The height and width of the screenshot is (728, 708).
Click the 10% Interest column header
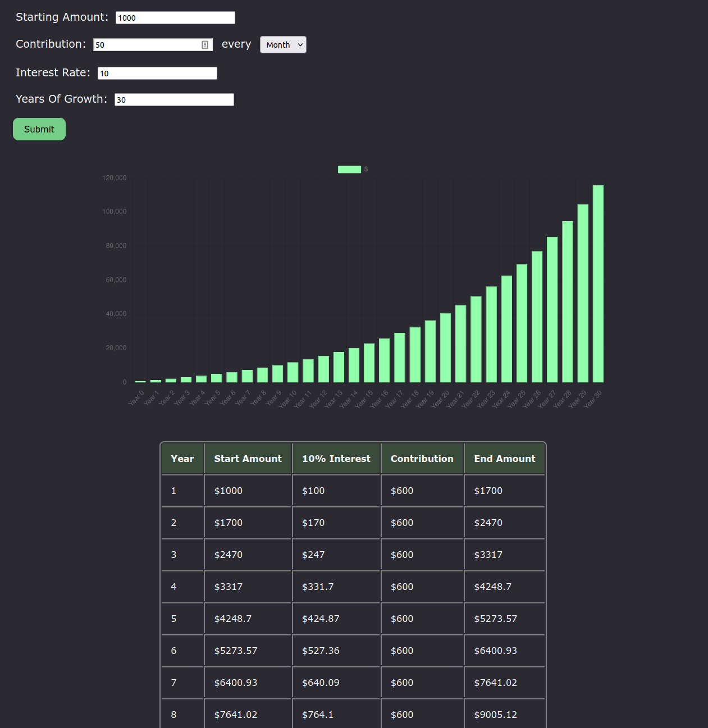[336, 458]
